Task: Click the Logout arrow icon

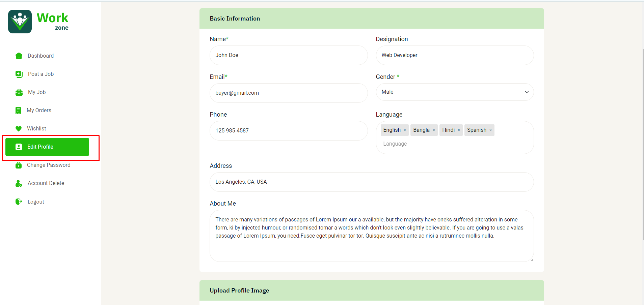Action: coord(19,202)
